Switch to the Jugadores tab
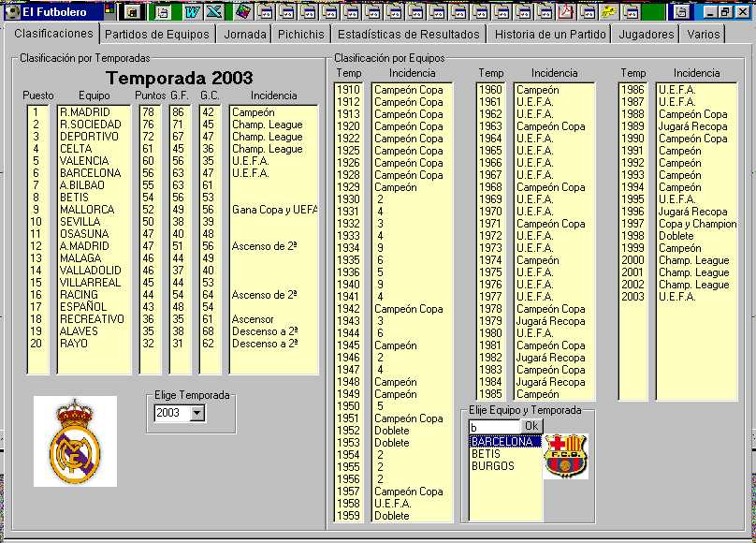 [647, 35]
